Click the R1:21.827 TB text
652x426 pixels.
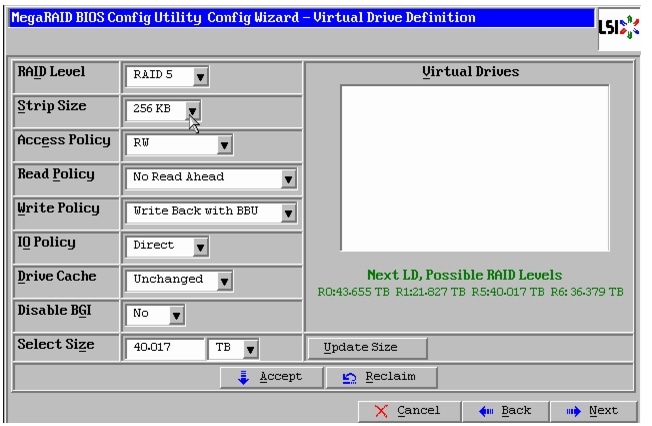pos(430,292)
